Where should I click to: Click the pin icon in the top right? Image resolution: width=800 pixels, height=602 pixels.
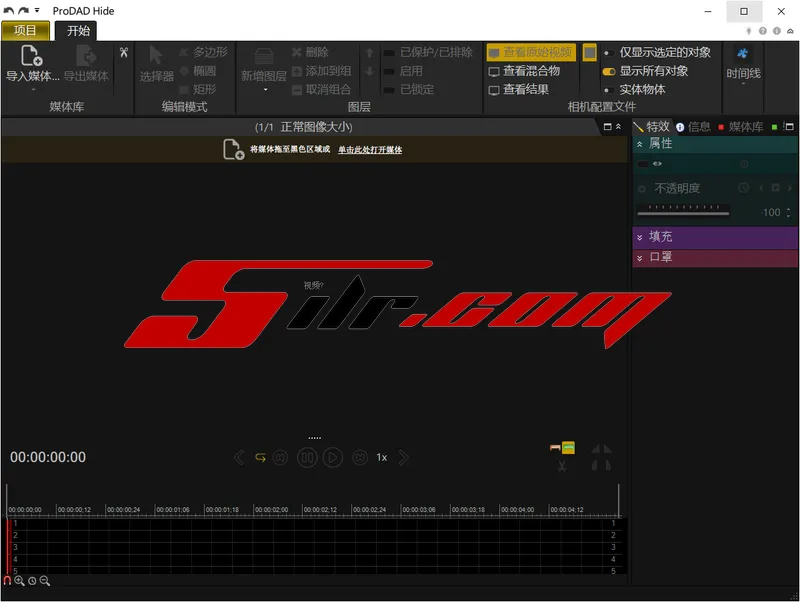click(748, 31)
